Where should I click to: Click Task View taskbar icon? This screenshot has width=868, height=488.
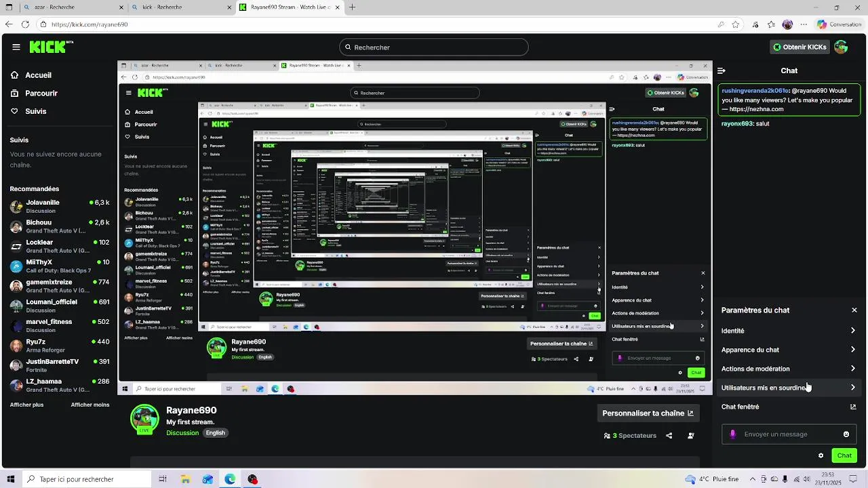coord(163,479)
